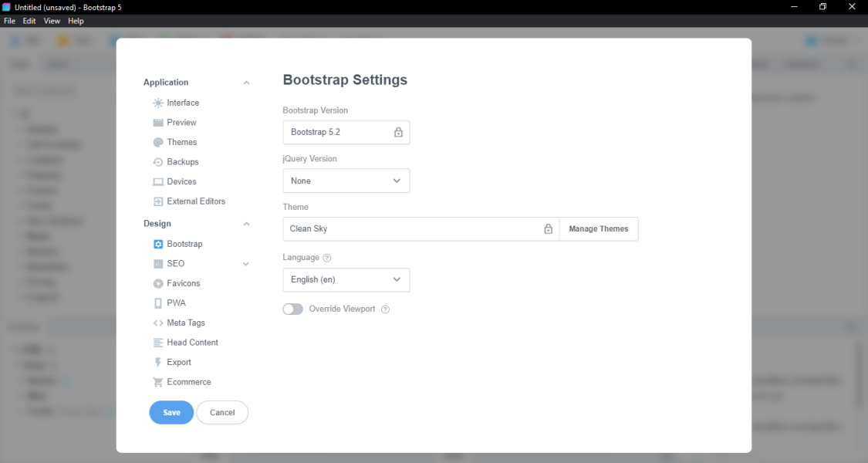Collapse the Design section chevron
This screenshot has height=463, width=868.
point(246,224)
